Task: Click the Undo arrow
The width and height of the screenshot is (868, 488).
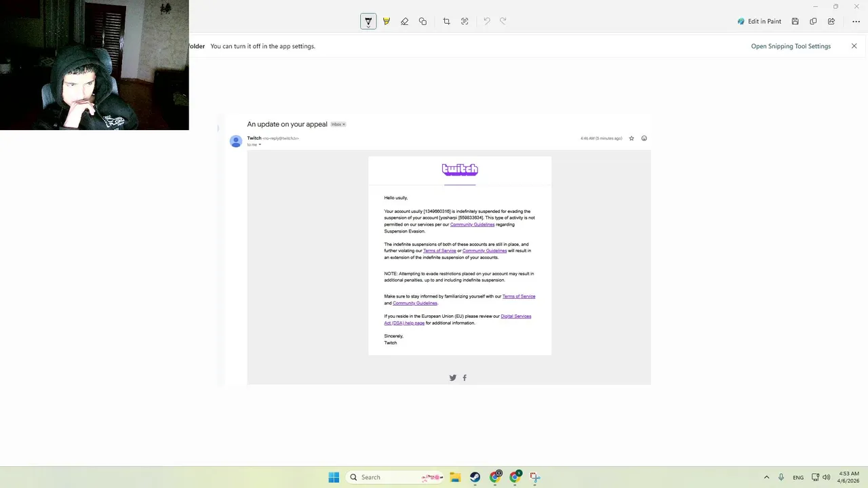Action: tap(486, 21)
